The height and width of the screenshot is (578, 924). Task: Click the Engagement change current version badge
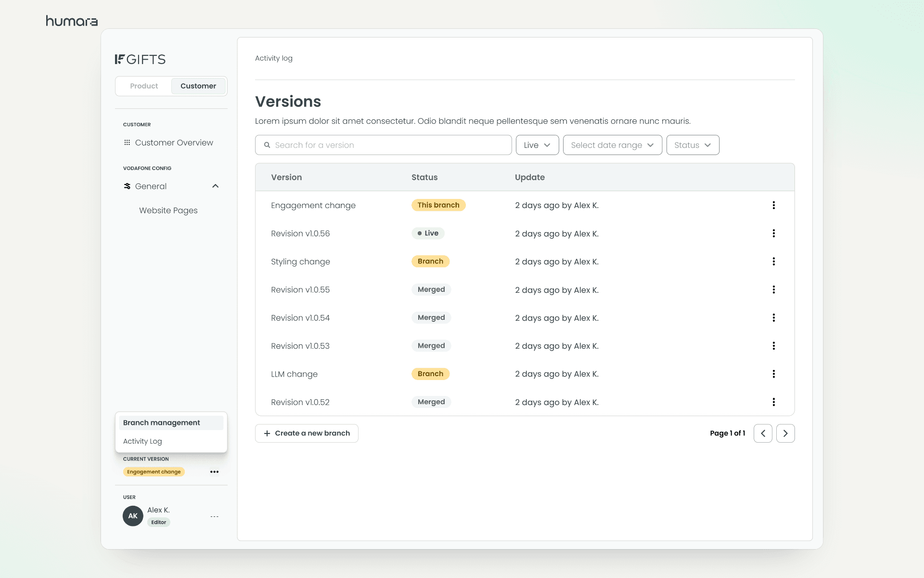coord(154,472)
